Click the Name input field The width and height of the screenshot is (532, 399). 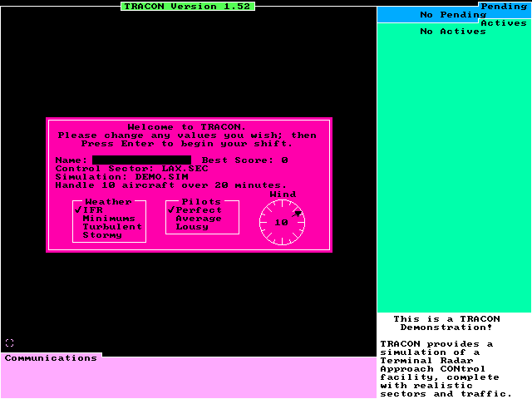(141, 160)
